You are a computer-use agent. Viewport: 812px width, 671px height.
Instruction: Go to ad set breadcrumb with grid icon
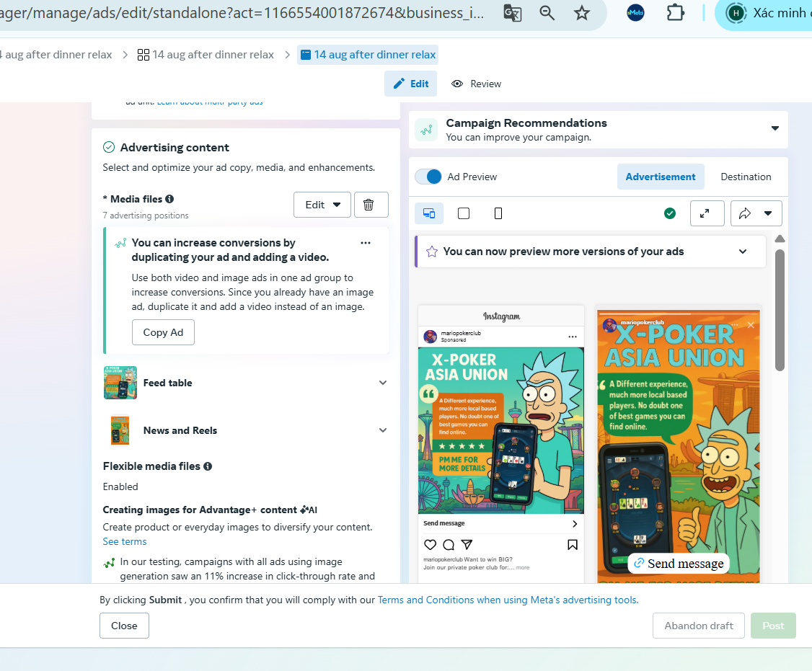pos(206,54)
